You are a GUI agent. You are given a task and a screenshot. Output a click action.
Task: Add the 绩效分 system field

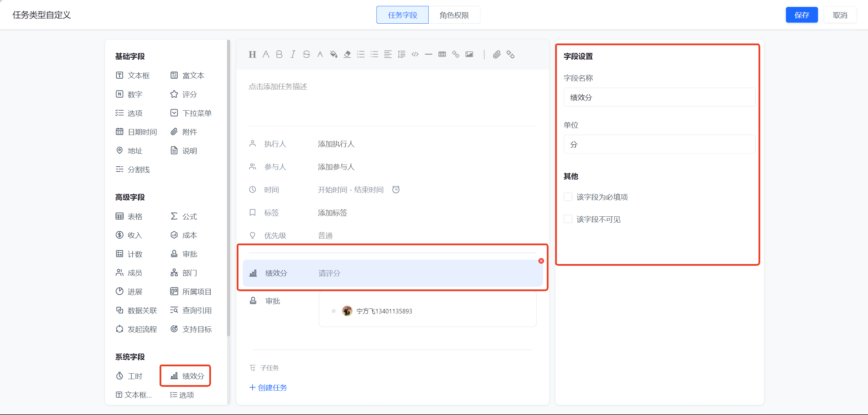(x=187, y=376)
